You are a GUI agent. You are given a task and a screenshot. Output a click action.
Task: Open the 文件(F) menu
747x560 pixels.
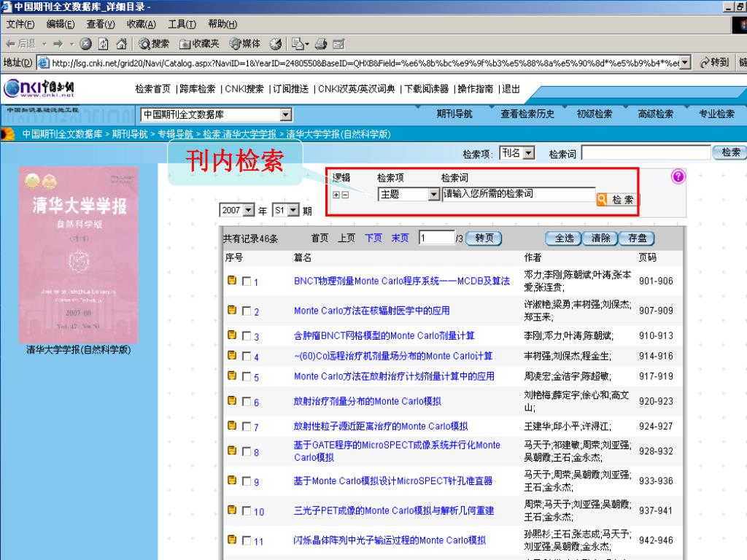click(20, 24)
